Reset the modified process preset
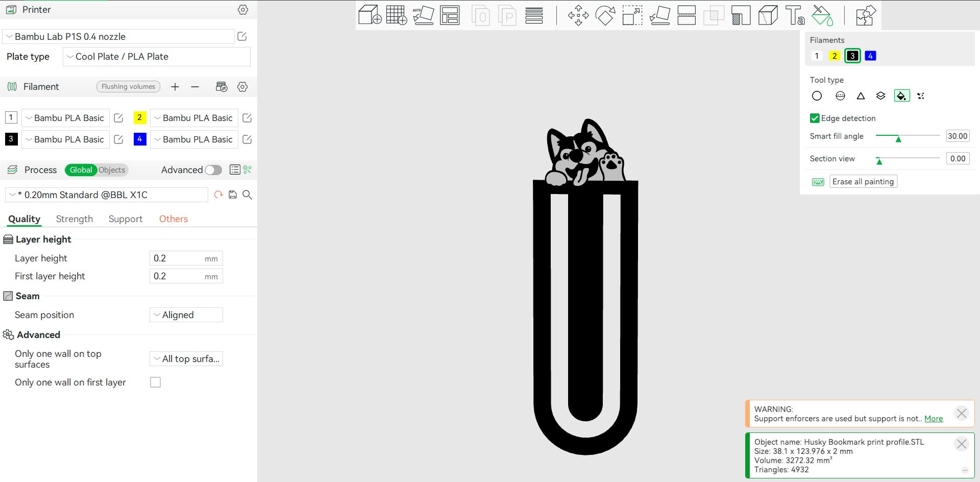Image resolution: width=980 pixels, height=482 pixels. coord(218,195)
